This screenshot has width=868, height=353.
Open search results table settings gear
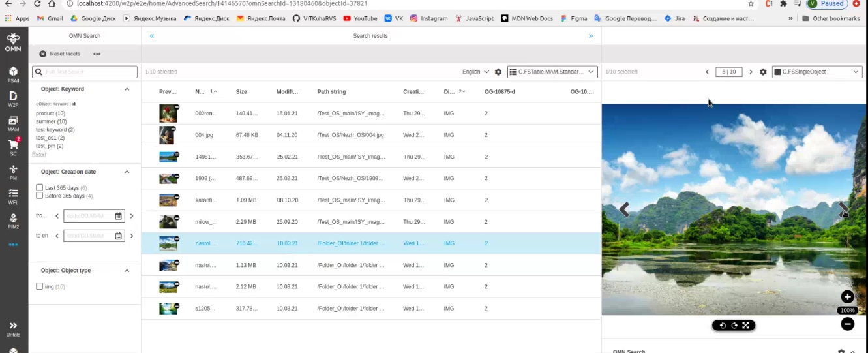pos(498,72)
